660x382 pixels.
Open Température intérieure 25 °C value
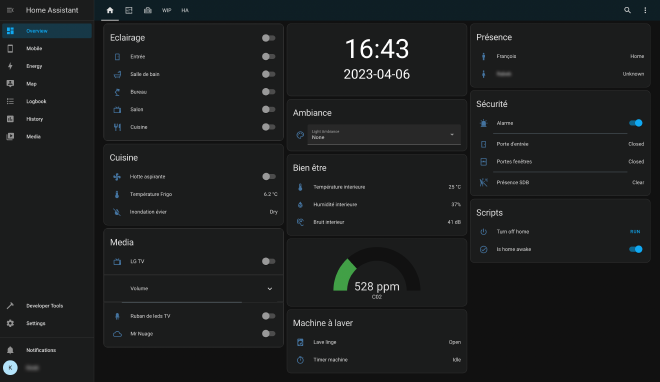455,187
